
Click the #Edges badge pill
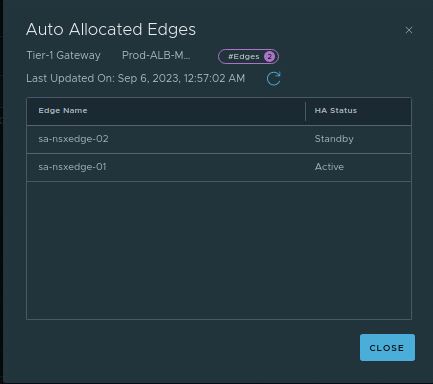[248, 56]
